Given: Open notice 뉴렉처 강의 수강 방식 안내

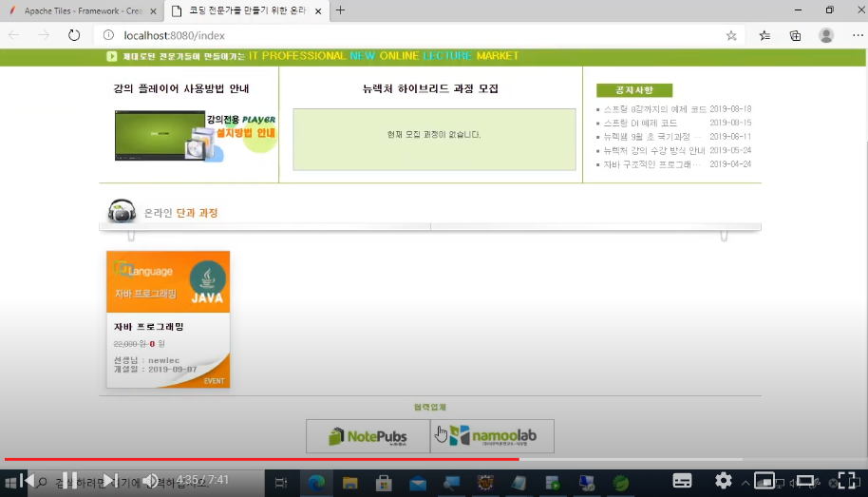Looking at the screenshot, I should pos(653,151).
